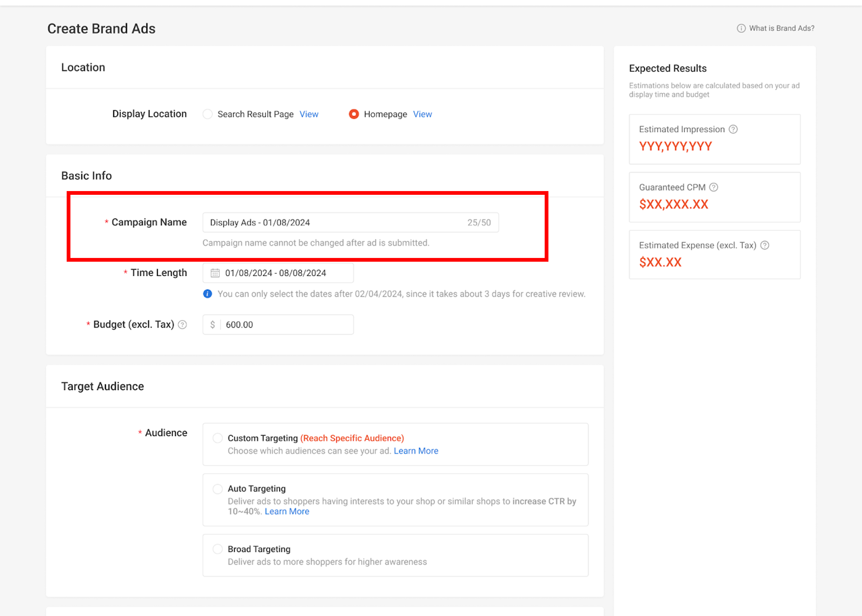Select the Homepage radio button
Image resolution: width=862 pixels, height=616 pixels.
[353, 114]
